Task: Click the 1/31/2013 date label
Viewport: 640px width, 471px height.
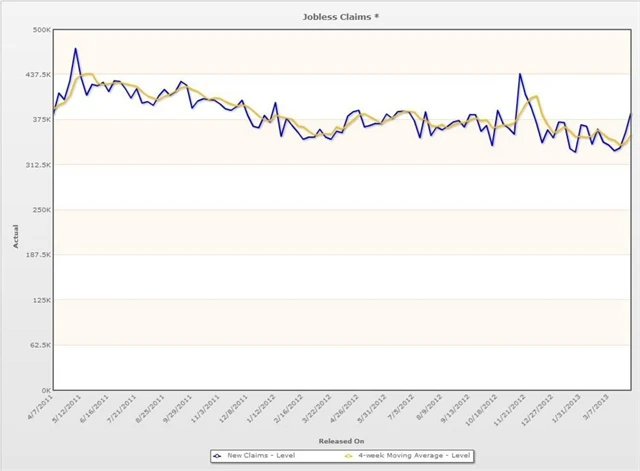Action: click(x=566, y=408)
